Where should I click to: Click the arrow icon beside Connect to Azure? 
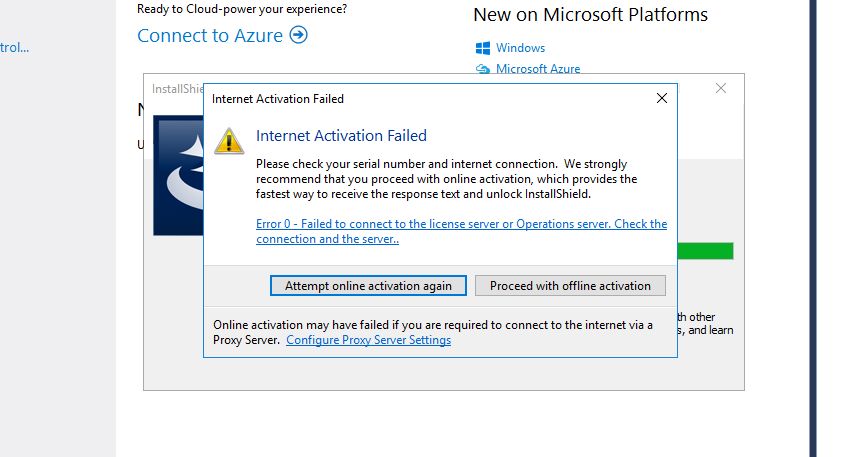pyautogui.click(x=298, y=35)
